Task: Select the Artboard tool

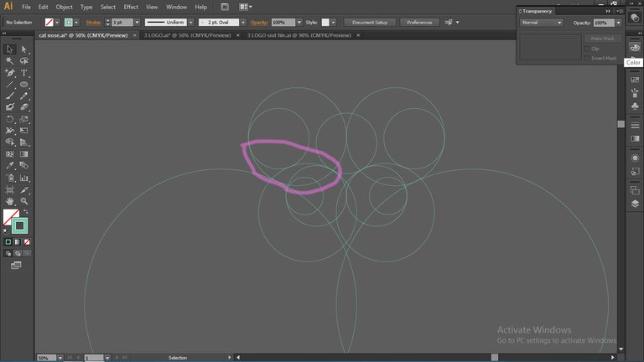Action: point(9,190)
